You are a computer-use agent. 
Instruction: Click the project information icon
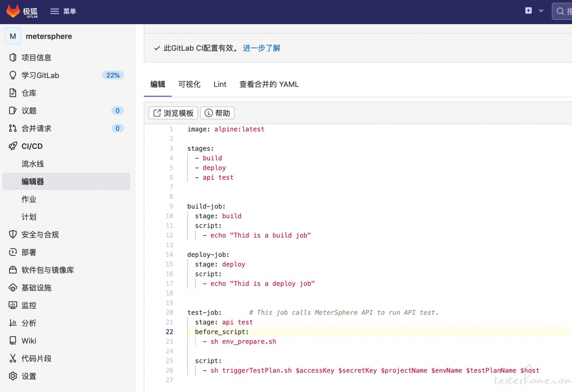[x=13, y=57]
